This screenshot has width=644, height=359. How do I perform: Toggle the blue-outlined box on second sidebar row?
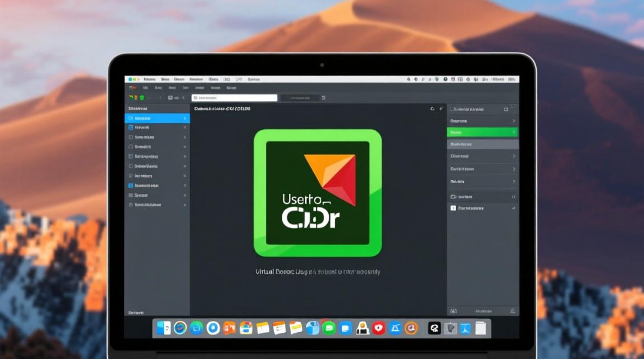[x=130, y=128]
